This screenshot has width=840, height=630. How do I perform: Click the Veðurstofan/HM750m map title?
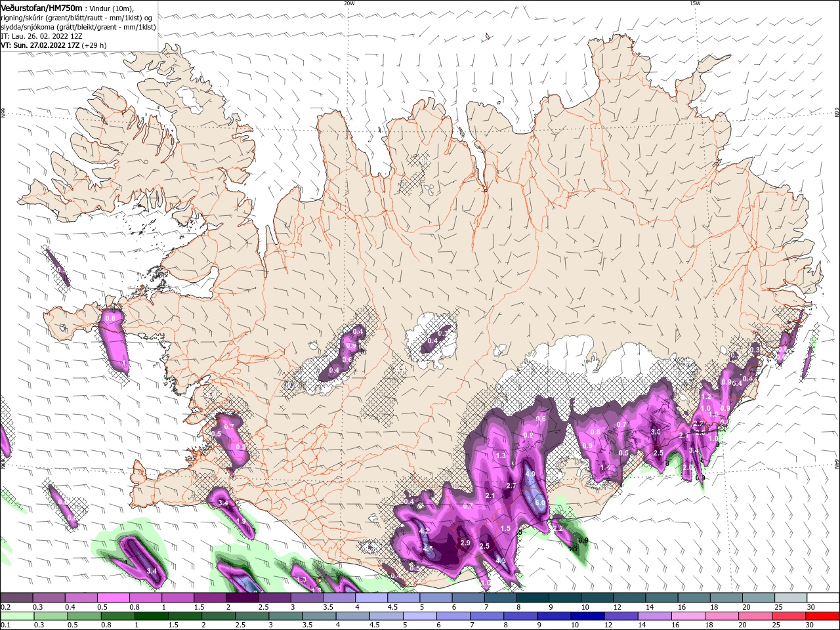pyautogui.click(x=41, y=7)
